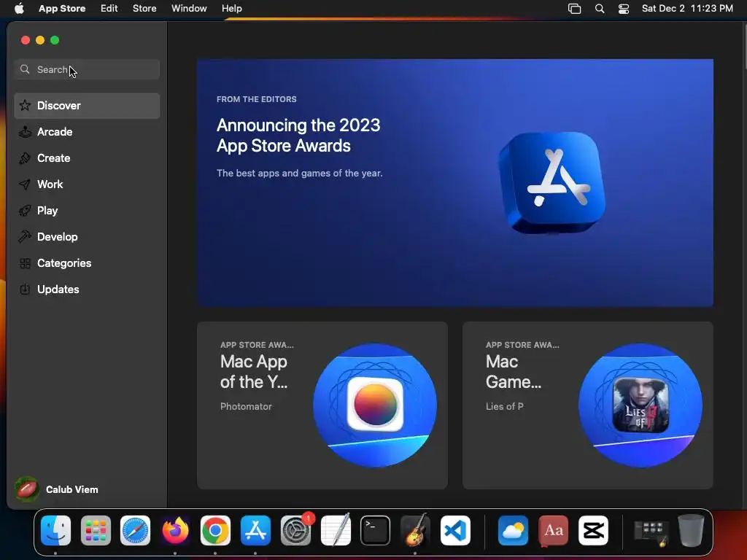The height and width of the screenshot is (560, 747).
Task: Open Launchpad from the Dock
Action: (96, 531)
